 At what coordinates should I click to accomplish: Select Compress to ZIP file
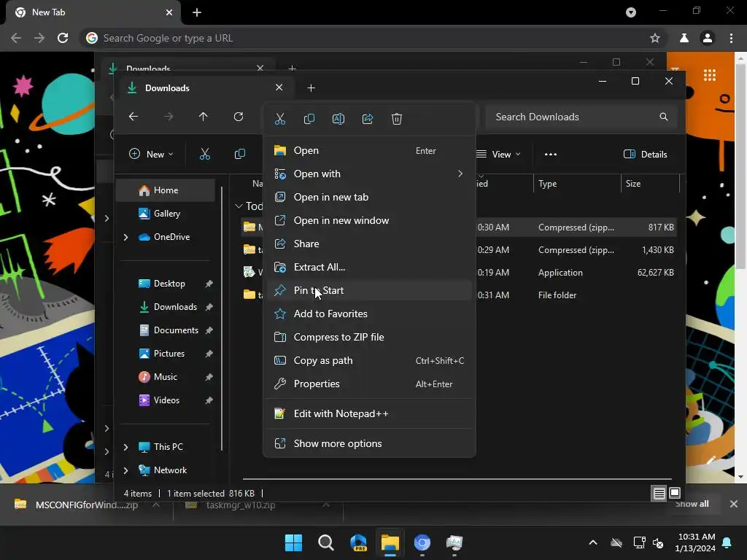pos(369,337)
